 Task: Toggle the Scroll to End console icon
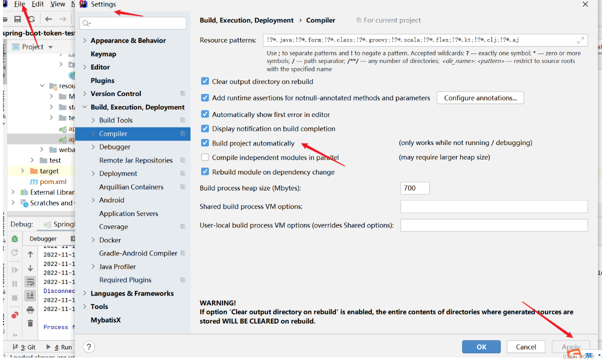30,295
